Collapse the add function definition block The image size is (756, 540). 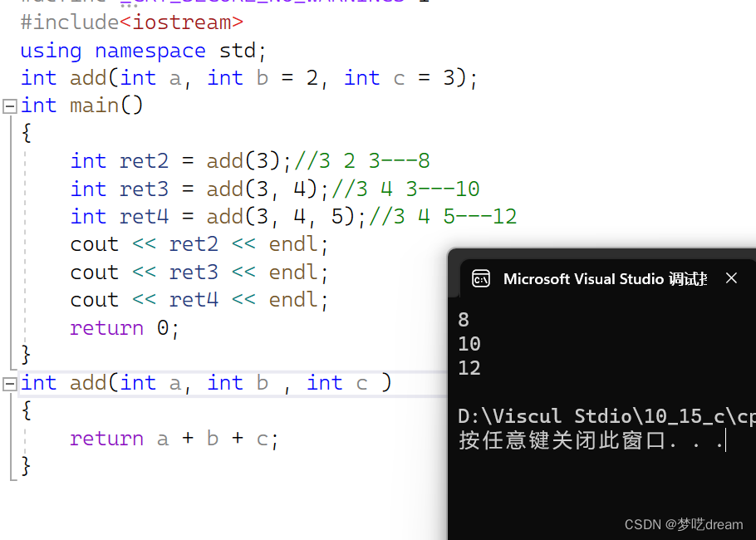[10, 384]
